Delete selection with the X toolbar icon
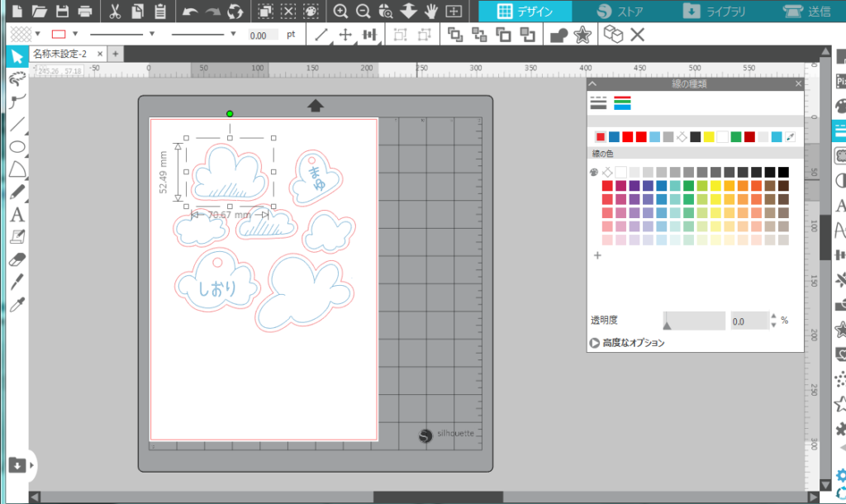 (x=637, y=35)
